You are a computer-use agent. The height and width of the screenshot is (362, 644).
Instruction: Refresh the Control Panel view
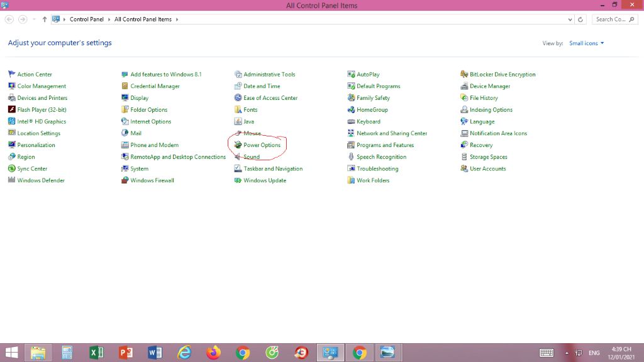pos(580,19)
